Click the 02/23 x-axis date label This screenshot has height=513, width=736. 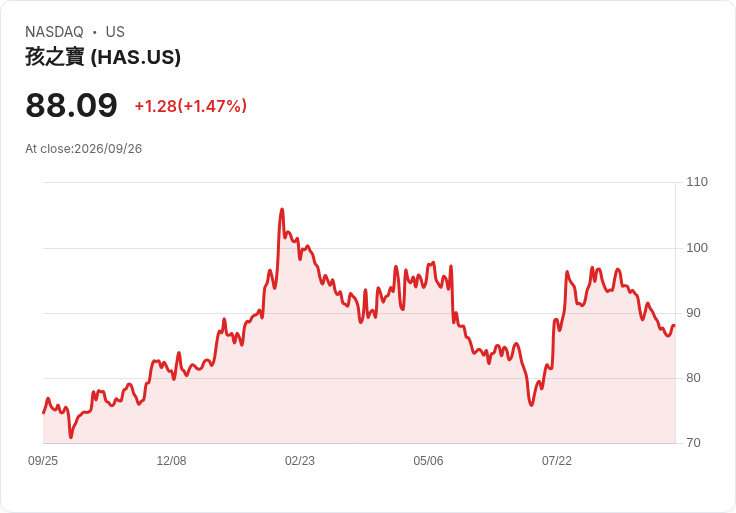pos(300,461)
